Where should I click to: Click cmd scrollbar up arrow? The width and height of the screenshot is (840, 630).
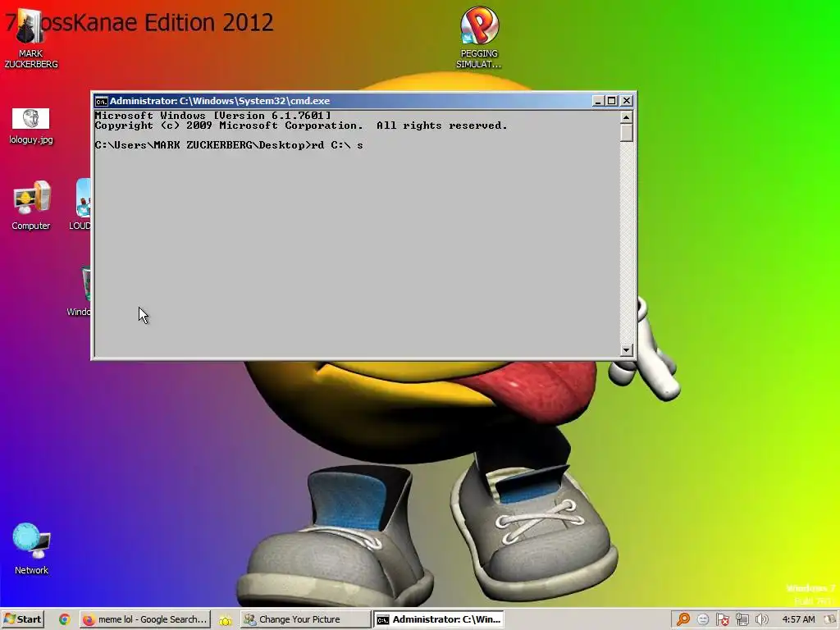(626, 116)
